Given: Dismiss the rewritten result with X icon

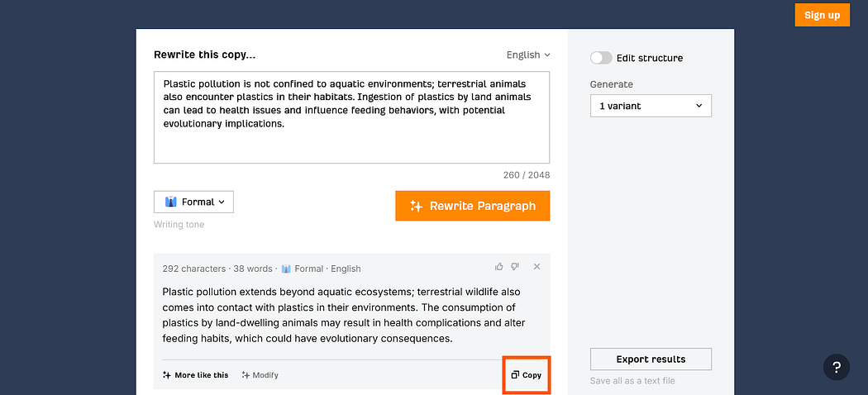Looking at the screenshot, I should [x=537, y=267].
